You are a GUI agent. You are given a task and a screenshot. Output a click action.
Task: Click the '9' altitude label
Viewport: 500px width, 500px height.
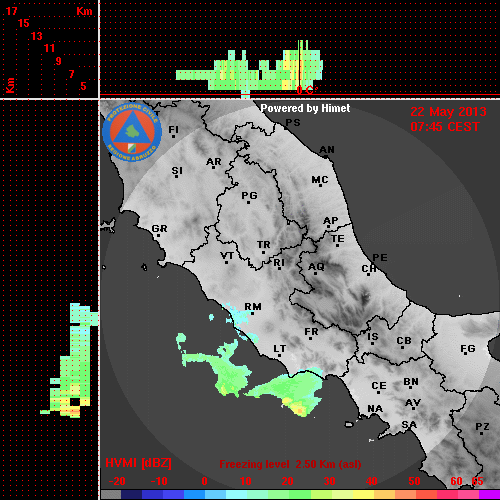coord(59,61)
